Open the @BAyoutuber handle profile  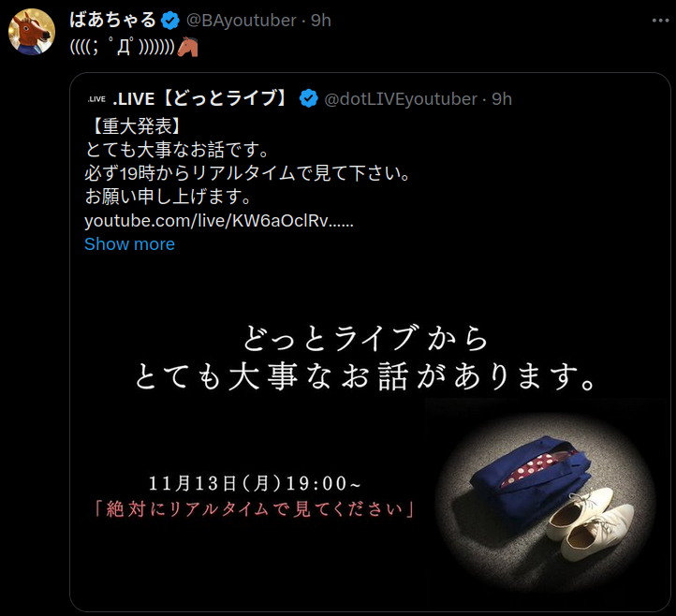tap(241, 21)
